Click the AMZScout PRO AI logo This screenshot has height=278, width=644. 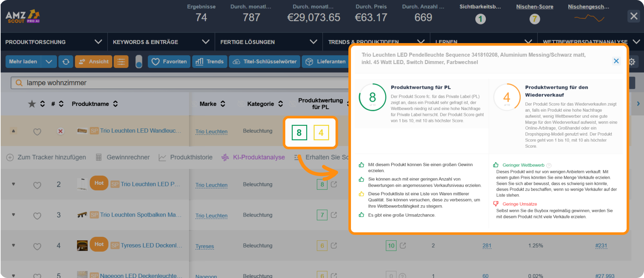pos(23,16)
